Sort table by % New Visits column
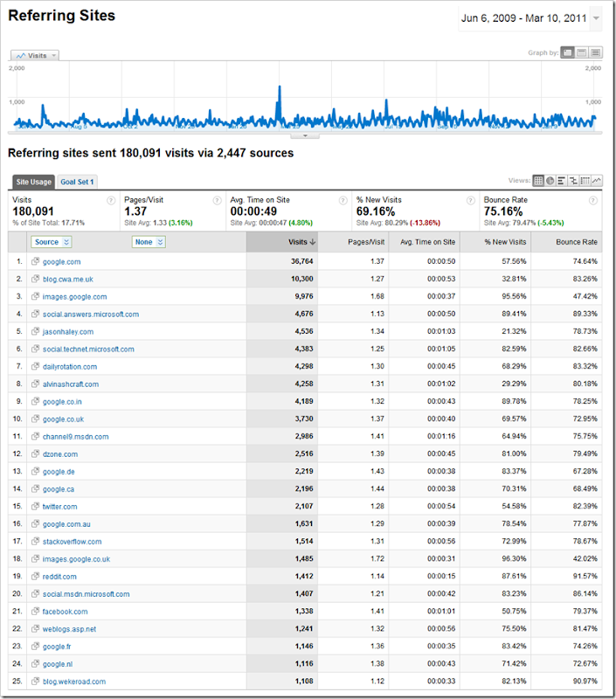Viewport: 616px width, 699px height. tap(505, 242)
